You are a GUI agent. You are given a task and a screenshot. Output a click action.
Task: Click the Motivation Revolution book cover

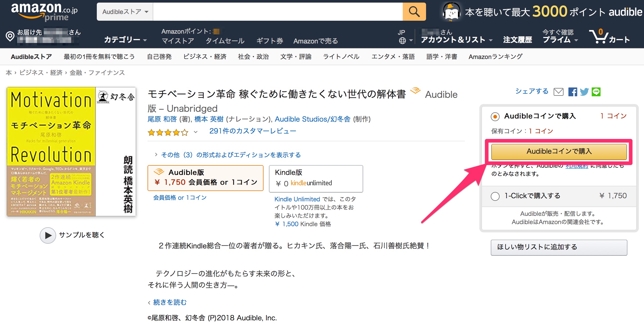71,152
